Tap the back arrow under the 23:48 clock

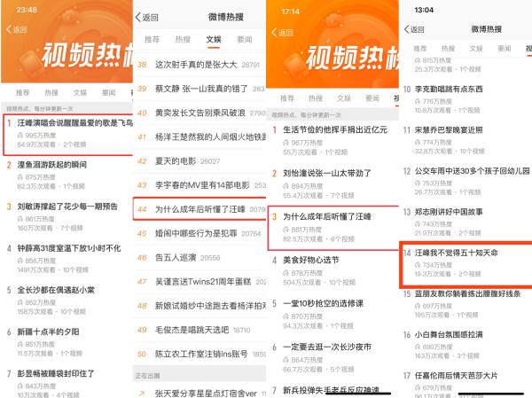click(9, 29)
